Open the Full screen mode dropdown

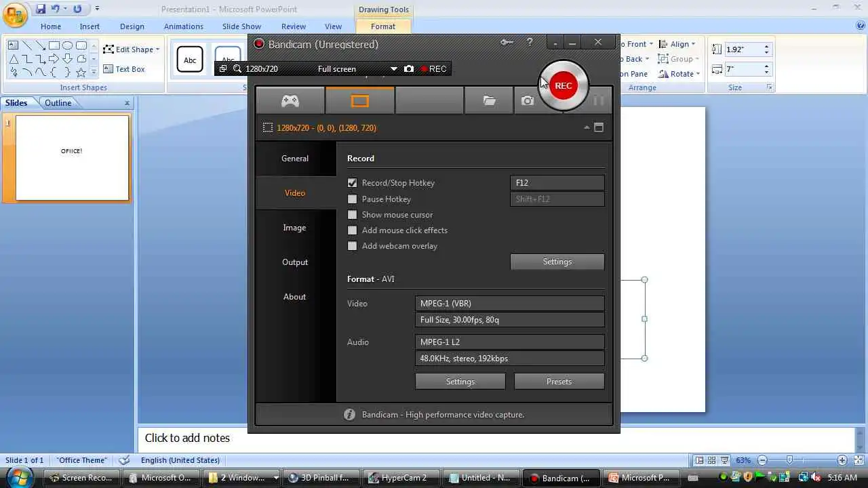click(393, 69)
